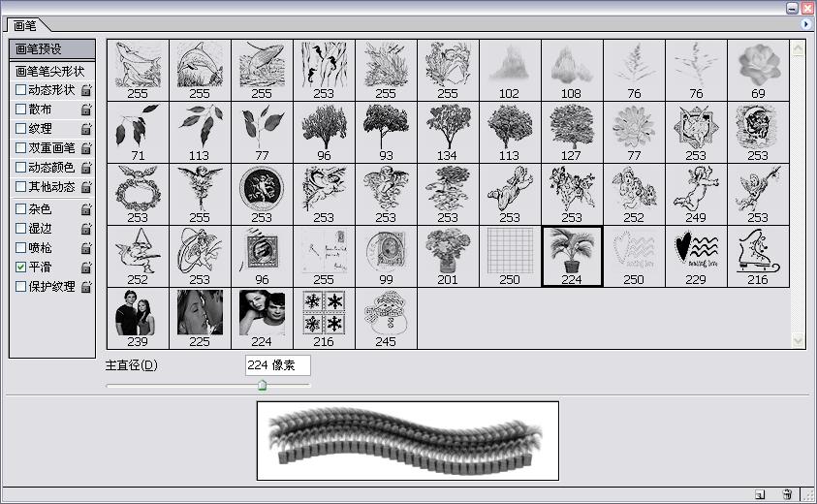This screenshot has height=504, width=817.
Task: Open the palette flyout menu arrow
Action: click(x=805, y=24)
